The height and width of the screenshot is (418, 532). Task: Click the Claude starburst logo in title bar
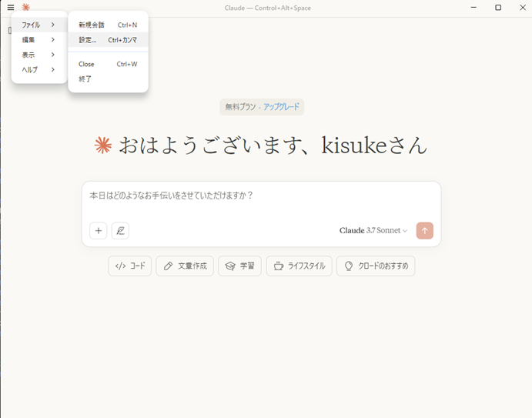click(x=25, y=8)
